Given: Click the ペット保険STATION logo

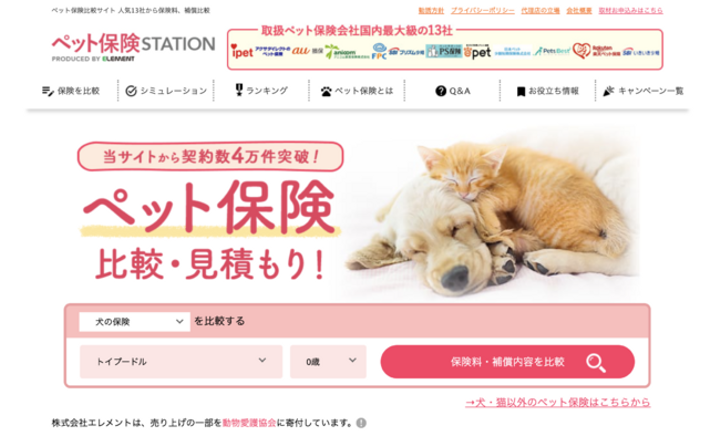Looking at the screenshot, I should click(x=133, y=47).
